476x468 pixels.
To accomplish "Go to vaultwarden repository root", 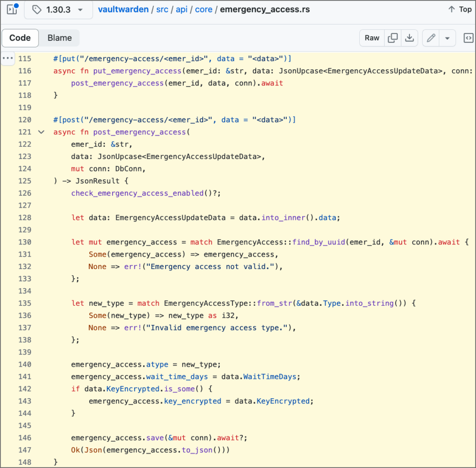I will click(x=123, y=10).
